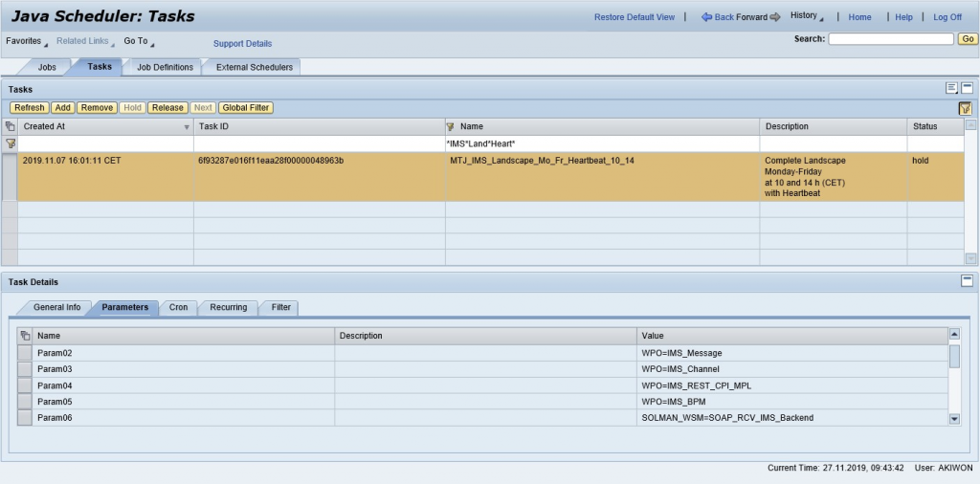Image resolution: width=980 pixels, height=484 pixels.
Task: Open the Job Definitions tab
Action: pos(165,67)
